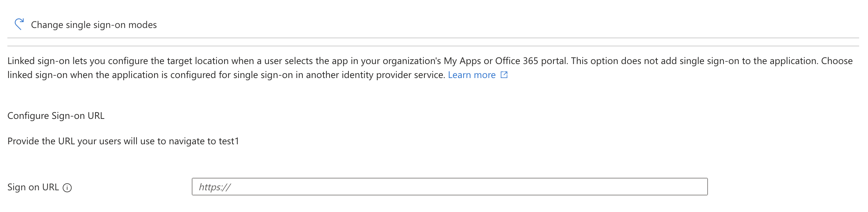
Task: Click 'target location' in the description text
Action: [198, 61]
